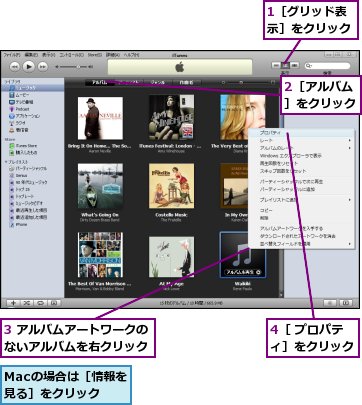The image size is (362, 405).
Task: Select the ジャンル tab in grid view
Action: (x=158, y=82)
